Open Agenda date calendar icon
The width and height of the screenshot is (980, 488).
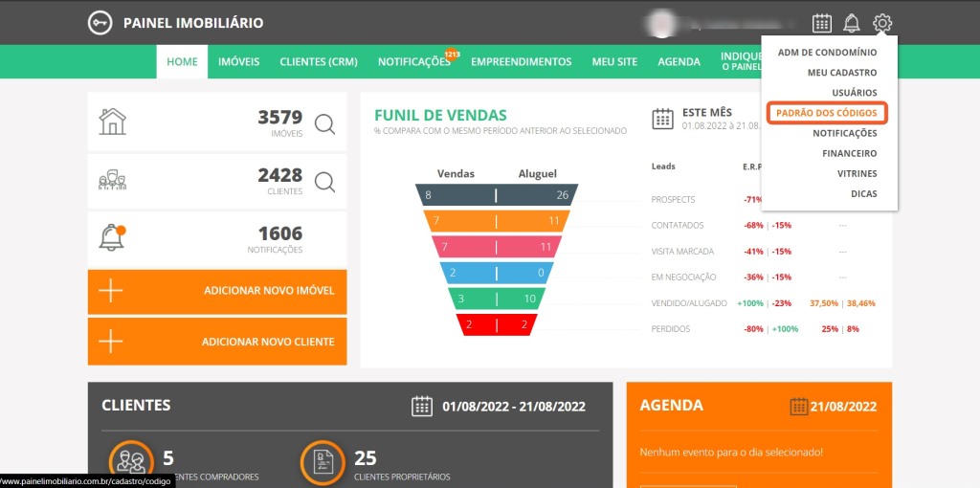coord(799,406)
